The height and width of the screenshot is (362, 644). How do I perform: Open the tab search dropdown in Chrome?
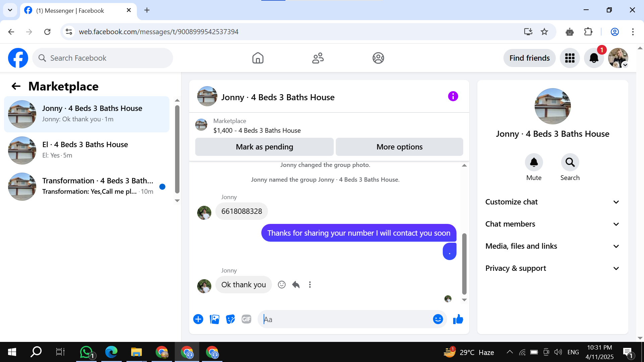click(x=10, y=10)
